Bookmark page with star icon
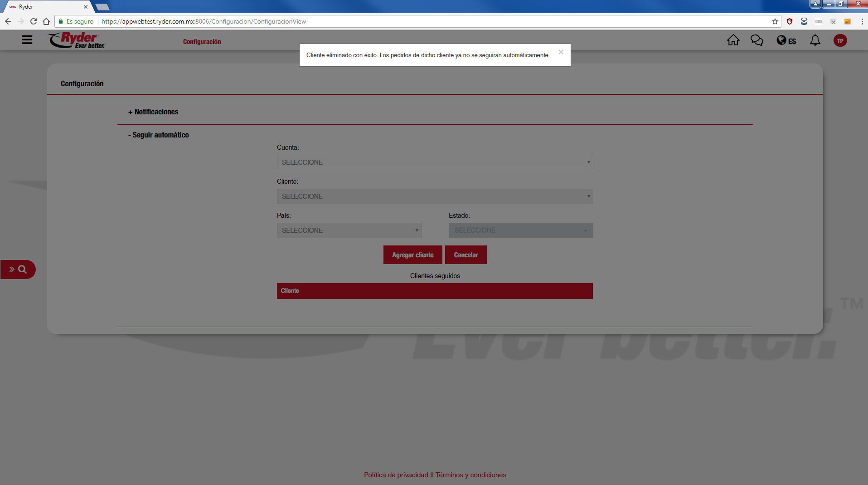 [x=775, y=21]
